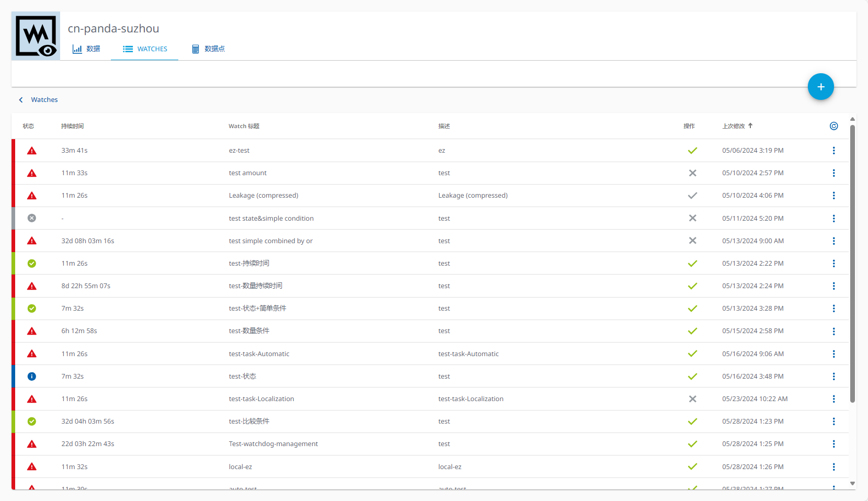Switch to the 数据 tab
Image resolution: width=868 pixels, height=501 pixels.
click(86, 49)
